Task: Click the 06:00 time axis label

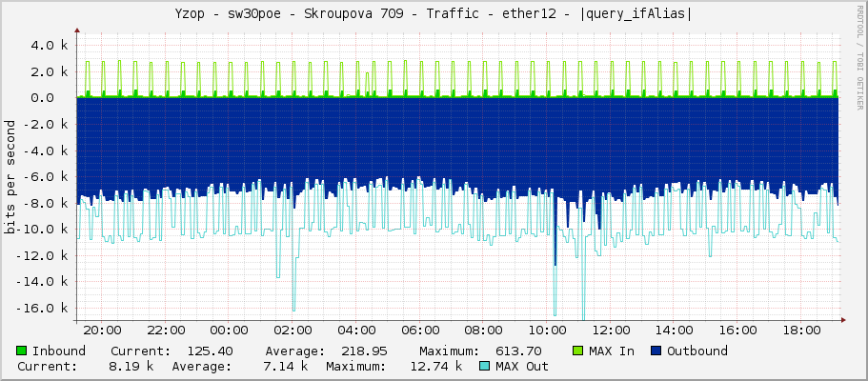Action: point(420,331)
